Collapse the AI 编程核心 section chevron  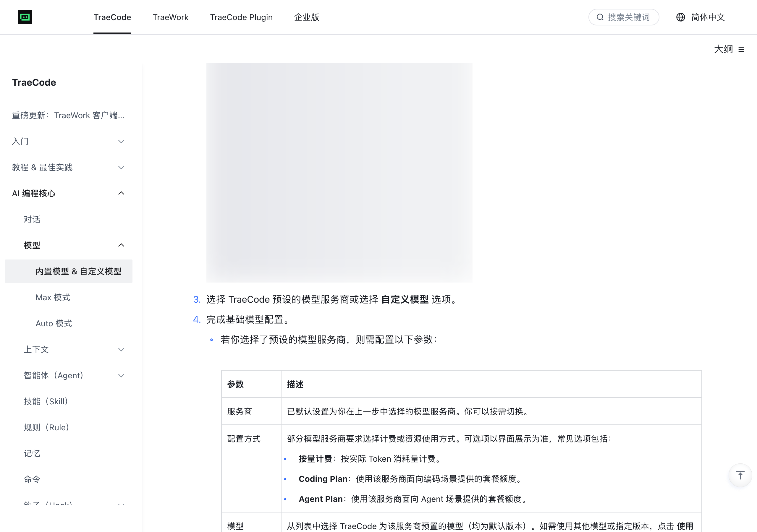click(x=121, y=193)
